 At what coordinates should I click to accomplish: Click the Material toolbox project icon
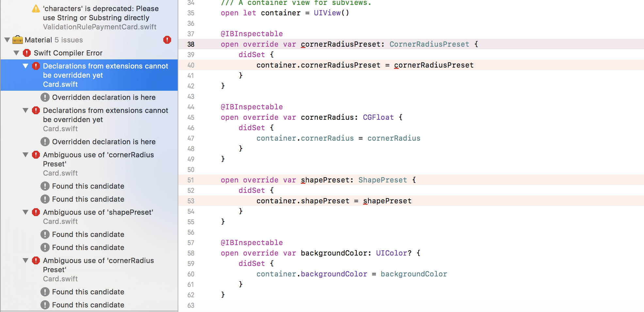[x=18, y=40]
